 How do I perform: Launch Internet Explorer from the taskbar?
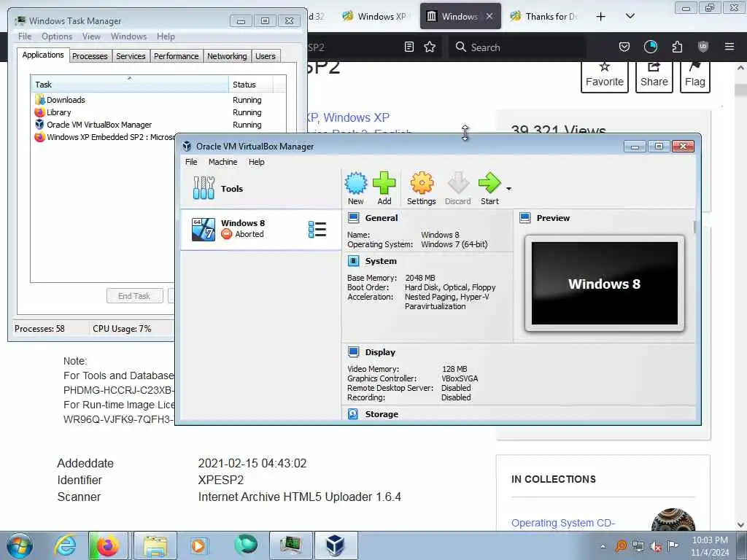coord(65,545)
